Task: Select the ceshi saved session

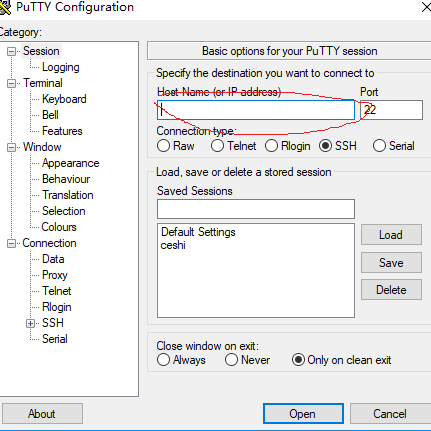Action: pos(173,245)
